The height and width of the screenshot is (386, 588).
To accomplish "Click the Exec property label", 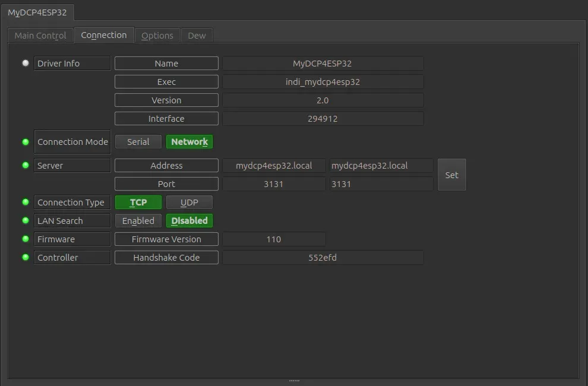I will (166, 82).
